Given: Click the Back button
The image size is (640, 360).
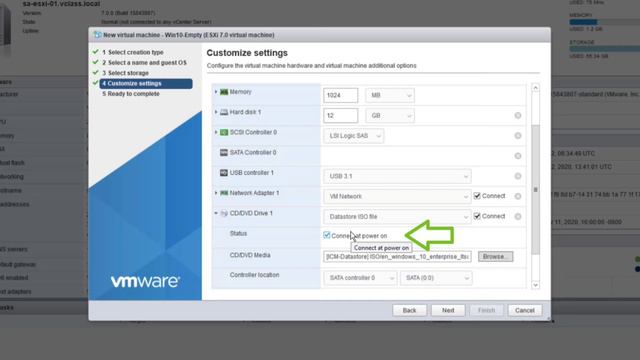Looking at the screenshot, I should coord(409,310).
